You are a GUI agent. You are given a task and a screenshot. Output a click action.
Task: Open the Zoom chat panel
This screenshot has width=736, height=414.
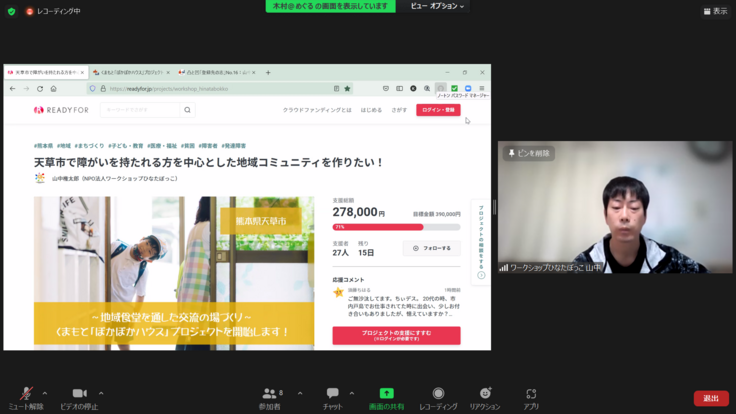pos(332,394)
